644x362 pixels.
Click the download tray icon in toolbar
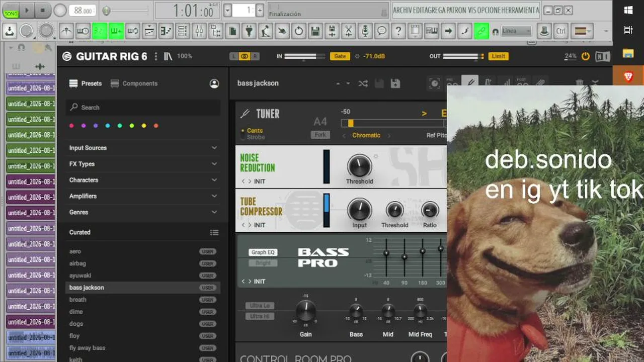click(10, 31)
